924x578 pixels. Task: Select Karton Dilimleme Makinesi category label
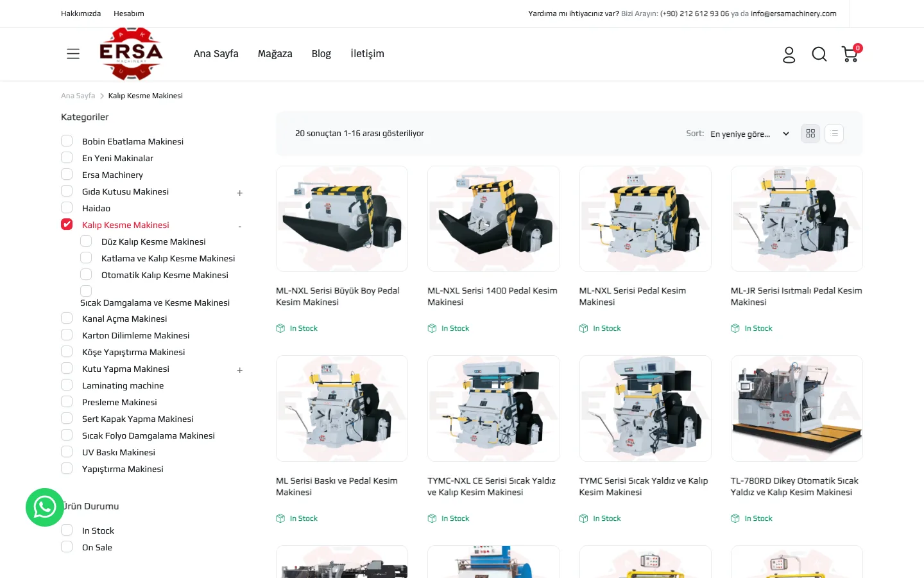[136, 335]
